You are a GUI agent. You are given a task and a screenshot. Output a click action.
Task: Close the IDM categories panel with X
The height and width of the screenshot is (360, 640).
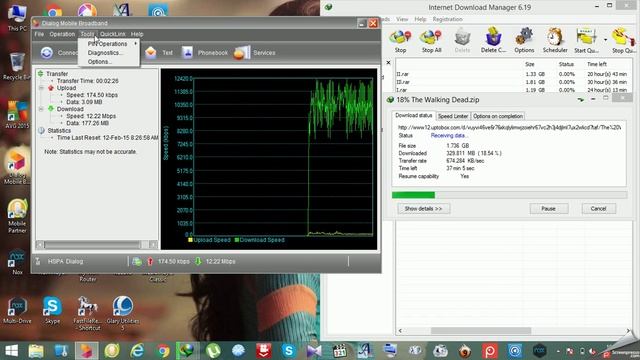pos(388,62)
